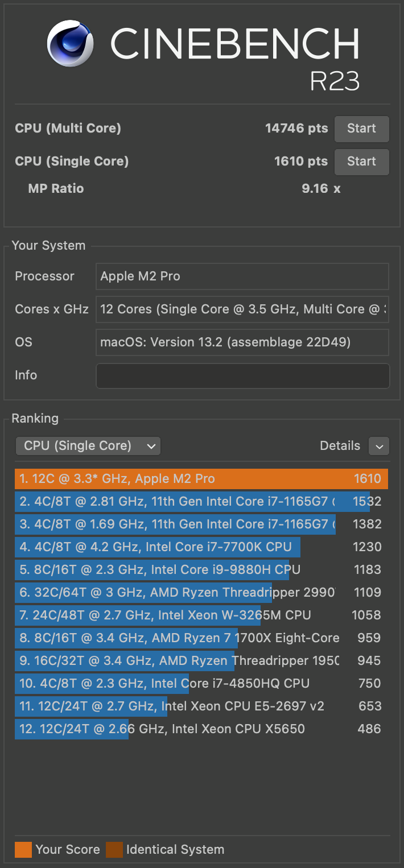
Task: Click the CPU (Multi Core) label
Action: tap(68, 129)
